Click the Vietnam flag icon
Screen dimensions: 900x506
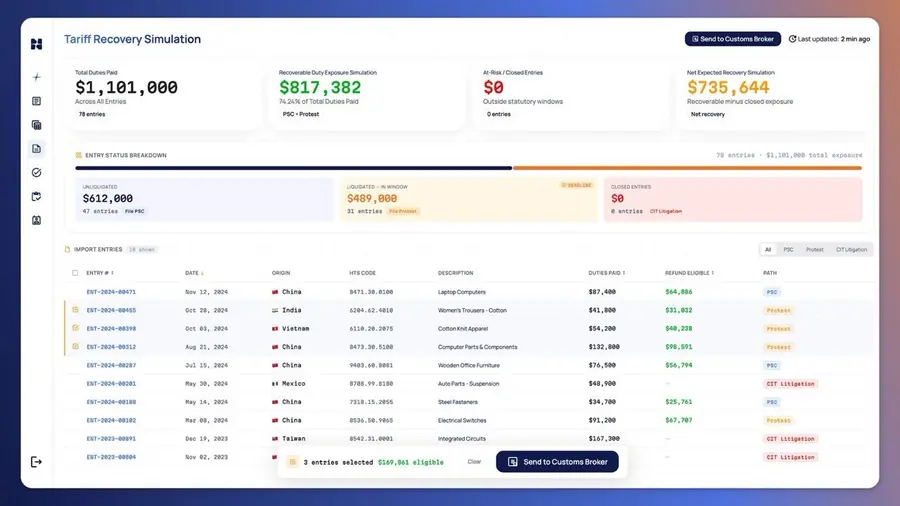pyautogui.click(x=275, y=329)
